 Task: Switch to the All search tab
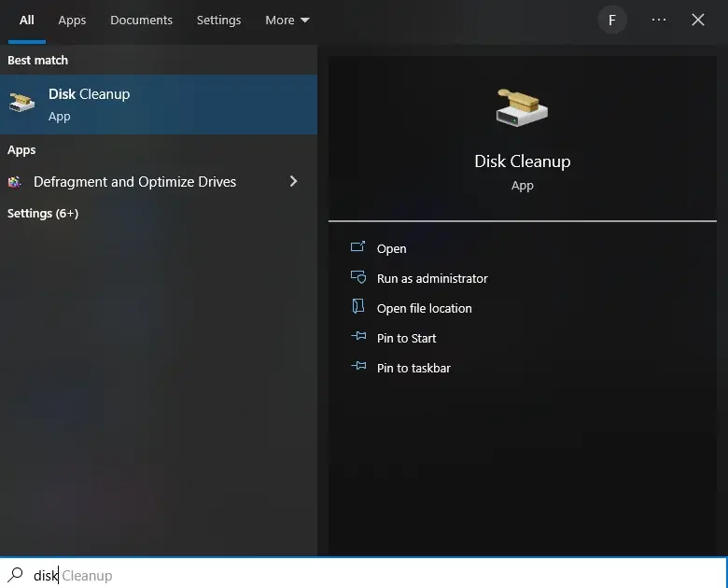click(26, 20)
